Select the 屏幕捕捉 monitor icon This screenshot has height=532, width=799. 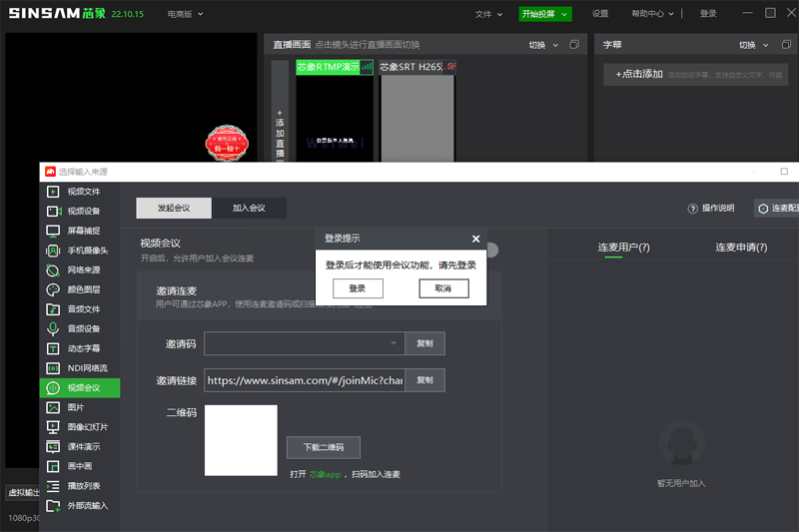tap(53, 231)
